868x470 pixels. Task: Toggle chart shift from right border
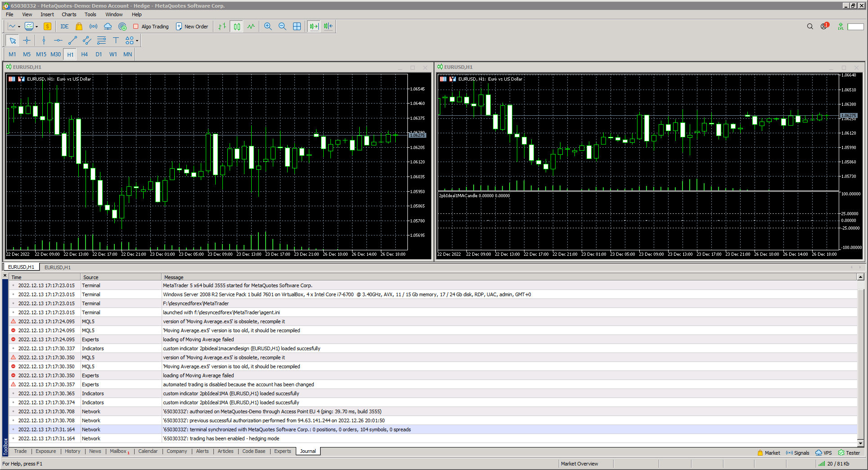[328, 27]
